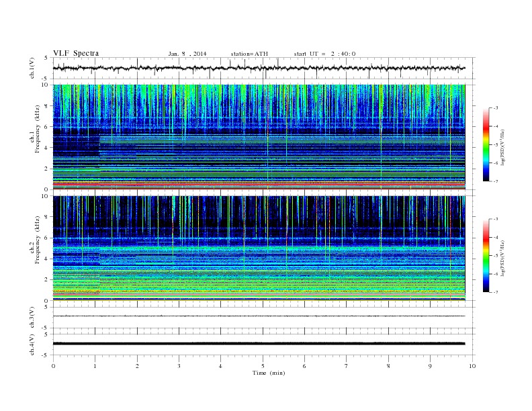Viewport: 532px width, 411px height.
Task: Click the "ch.4(V)" axis label
Action: point(32,345)
